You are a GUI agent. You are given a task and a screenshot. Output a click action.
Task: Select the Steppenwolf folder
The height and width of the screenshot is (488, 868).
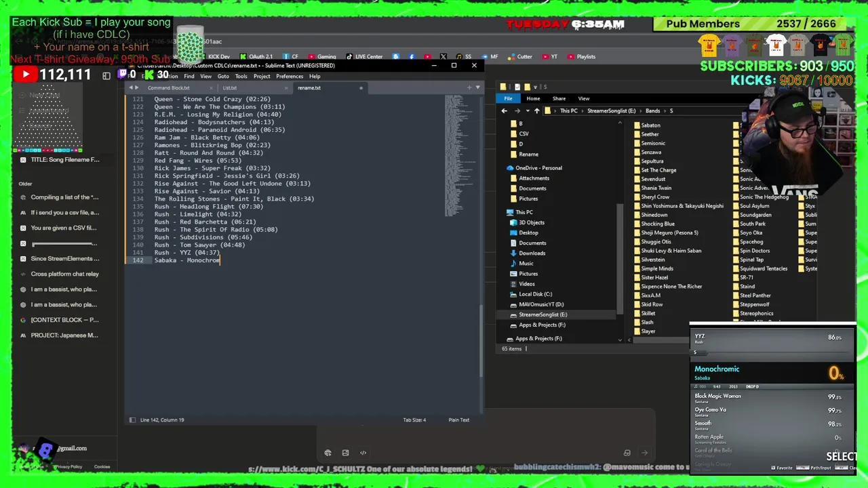(x=754, y=304)
